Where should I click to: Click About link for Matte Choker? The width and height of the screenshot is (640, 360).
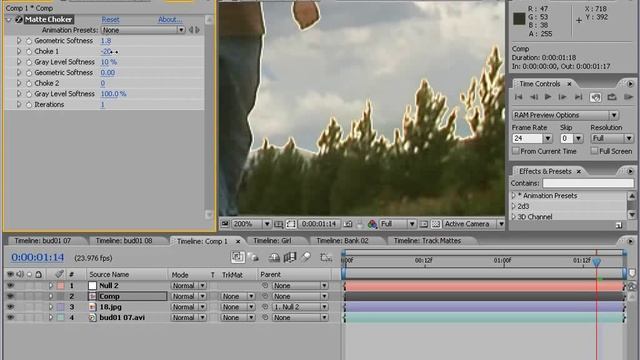click(x=170, y=20)
